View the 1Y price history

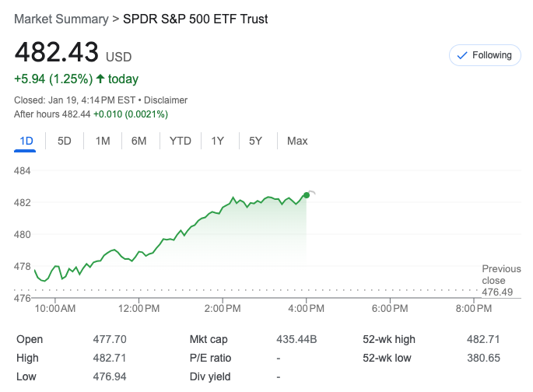tap(218, 141)
